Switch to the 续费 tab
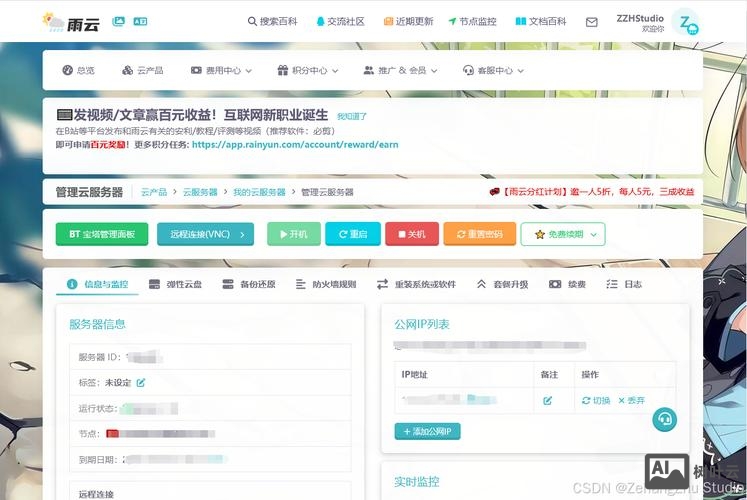Screen dimensions: 747x500 click(567, 284)
